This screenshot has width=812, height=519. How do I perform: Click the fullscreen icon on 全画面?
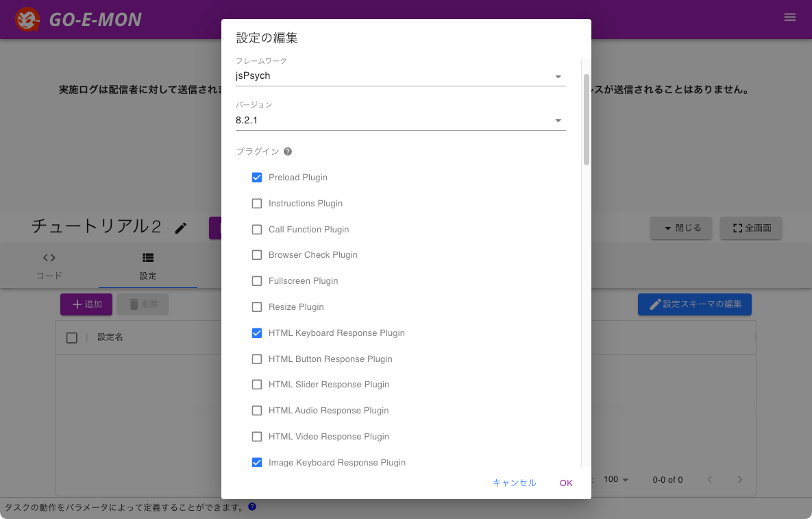pyautogui.click(x=736, y=228)
